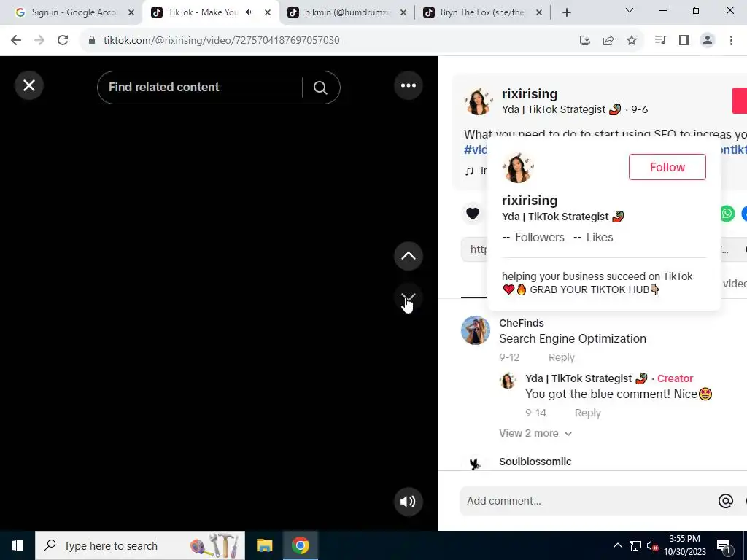
Task: Toggle Chrome side panel
Action: pos(684,41)
